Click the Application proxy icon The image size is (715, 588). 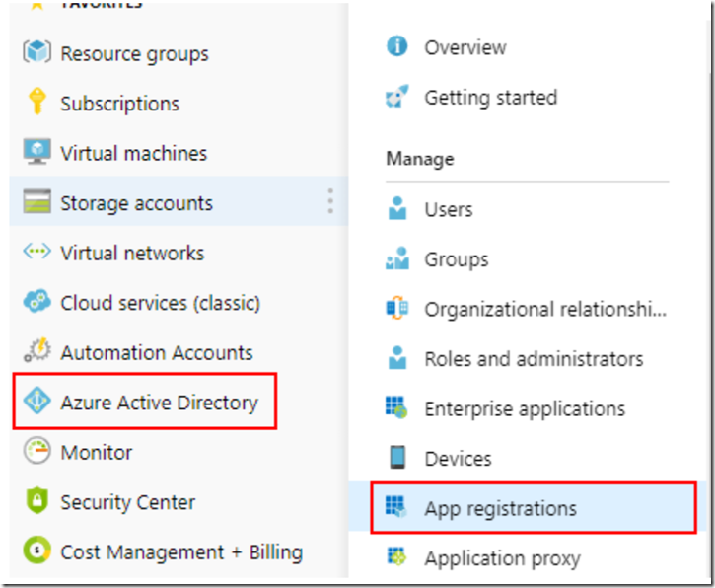pyautogui.click(x=396, y=556)
